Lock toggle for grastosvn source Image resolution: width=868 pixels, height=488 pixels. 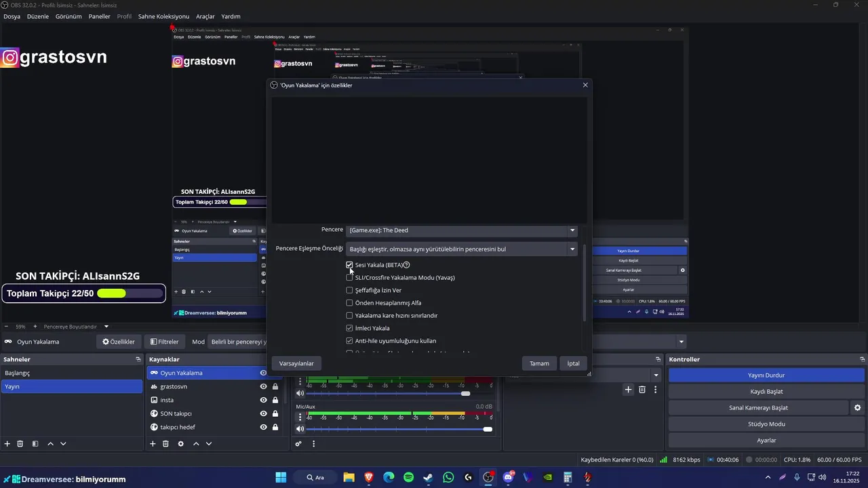pyautogui.click(x=275, y=386)
